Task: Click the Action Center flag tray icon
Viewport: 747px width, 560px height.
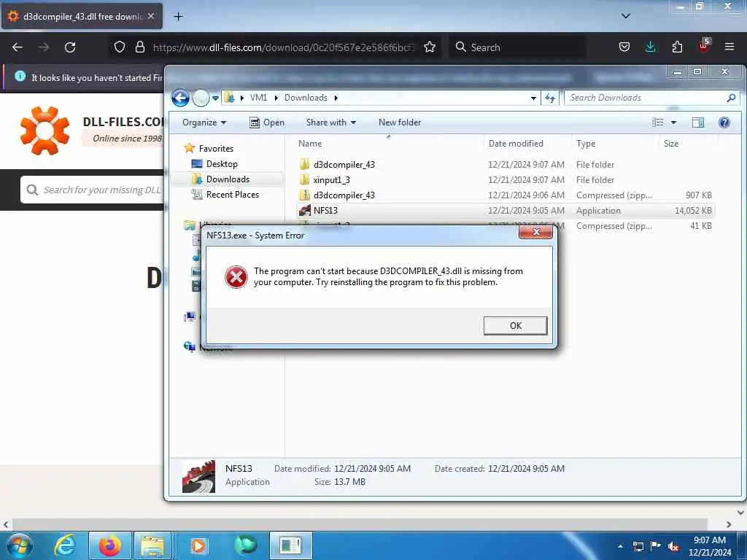Action: pos(656,546)
